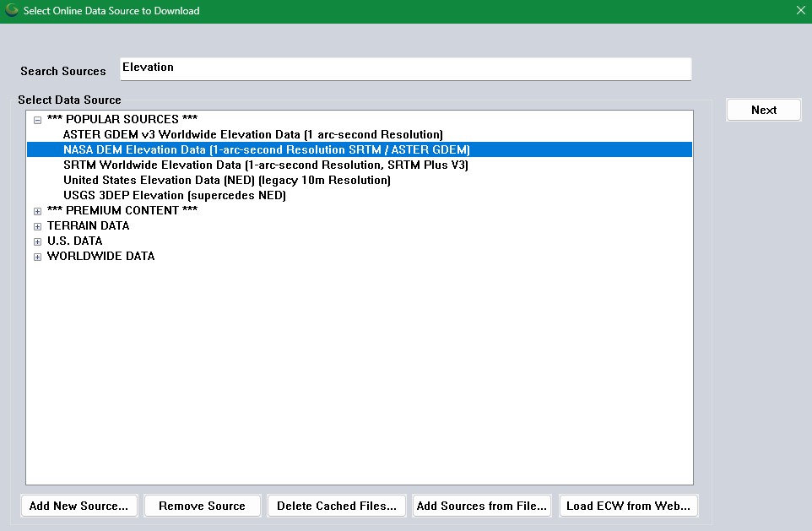
Task: Select USGS 3DEP Elevation source
Action: (175, 195)
